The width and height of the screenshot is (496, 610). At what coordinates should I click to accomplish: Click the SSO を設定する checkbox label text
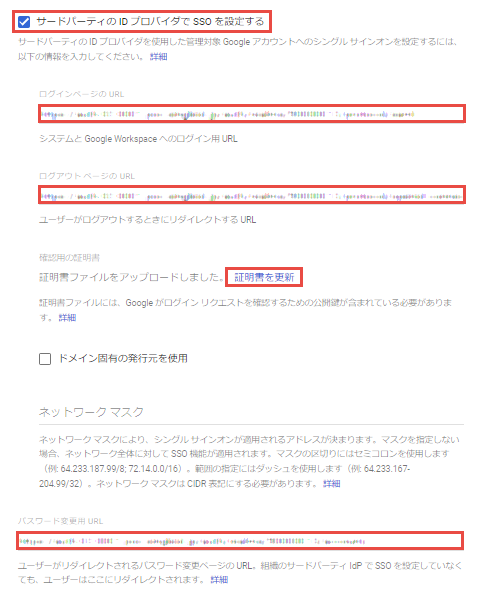click(150, 21)
